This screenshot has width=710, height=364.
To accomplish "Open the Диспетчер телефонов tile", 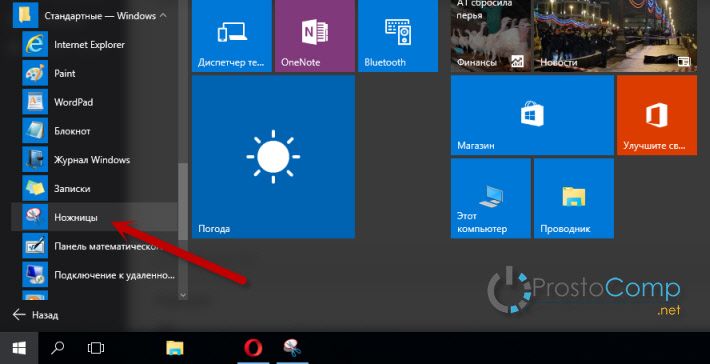I will (232, 36).
